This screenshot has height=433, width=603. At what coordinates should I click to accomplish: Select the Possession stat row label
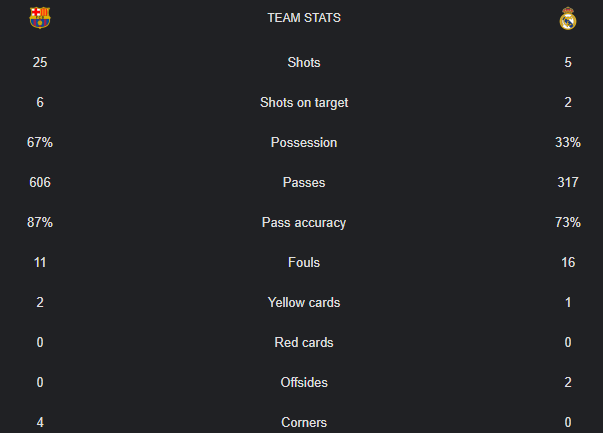pos(304,143)
